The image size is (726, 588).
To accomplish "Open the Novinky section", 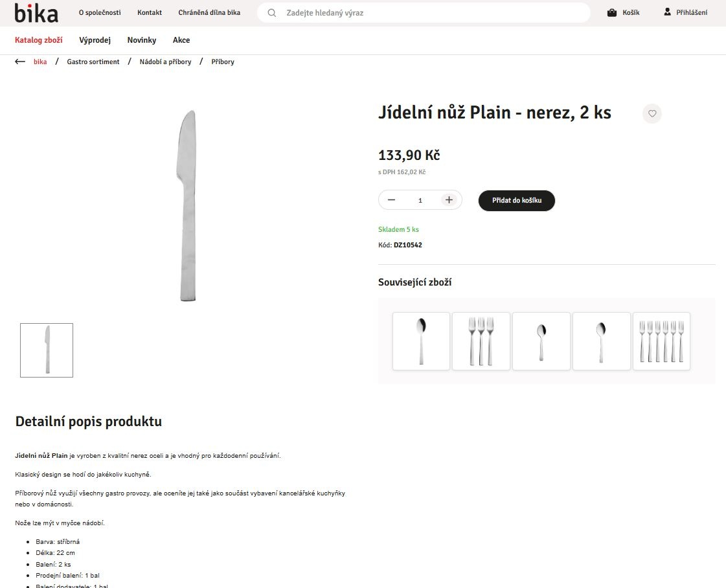I will click(x=142, y=40).
